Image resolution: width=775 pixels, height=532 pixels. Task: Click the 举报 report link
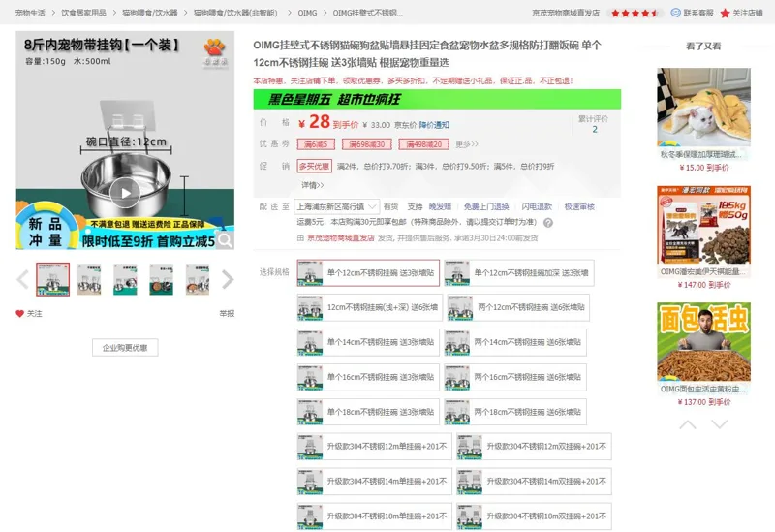[227, 313]
